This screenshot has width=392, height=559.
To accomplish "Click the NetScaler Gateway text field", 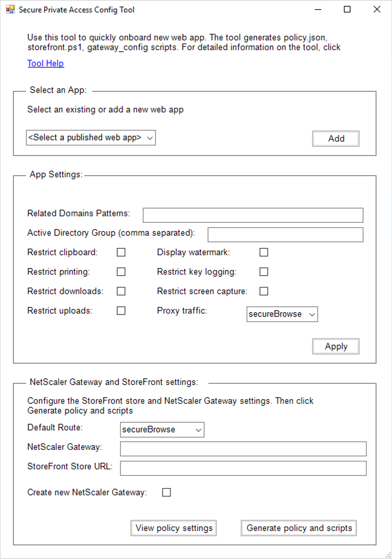I will coord(243,449).
